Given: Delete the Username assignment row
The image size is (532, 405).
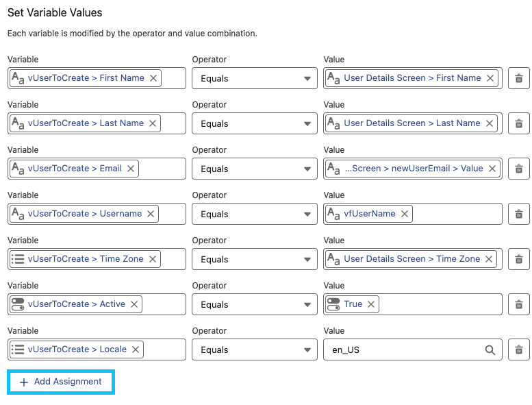Looking at the screenshot, I should pos(518,214).
